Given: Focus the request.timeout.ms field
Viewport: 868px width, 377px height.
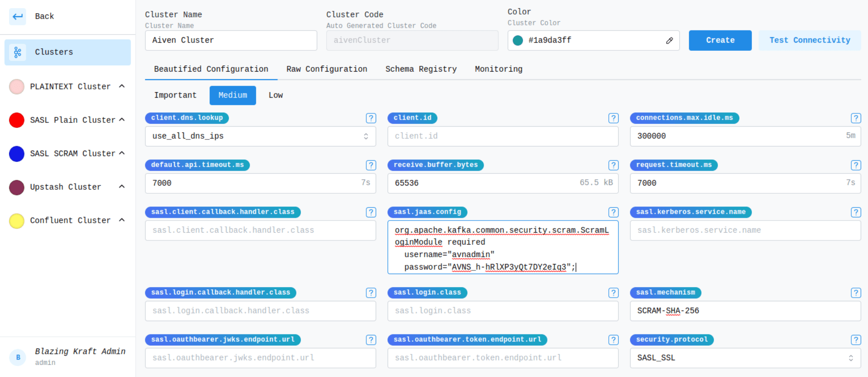Looking at the screenshot, I should [746, 183].
